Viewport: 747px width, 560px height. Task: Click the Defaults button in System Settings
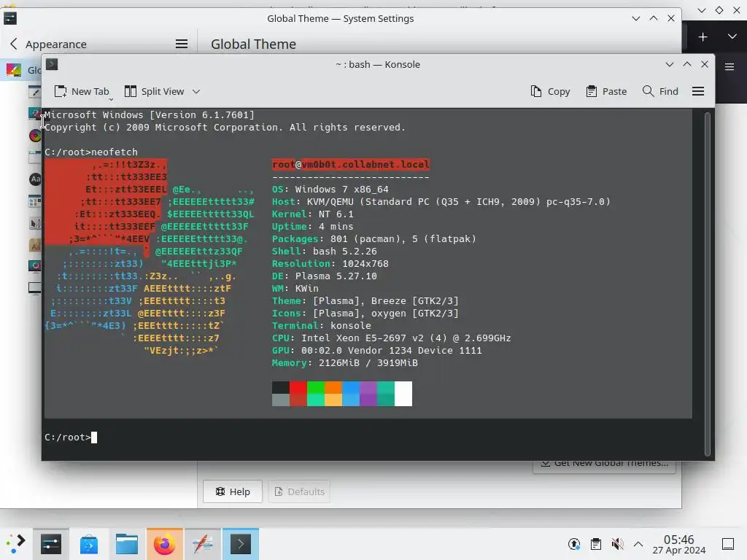(300, 491)
